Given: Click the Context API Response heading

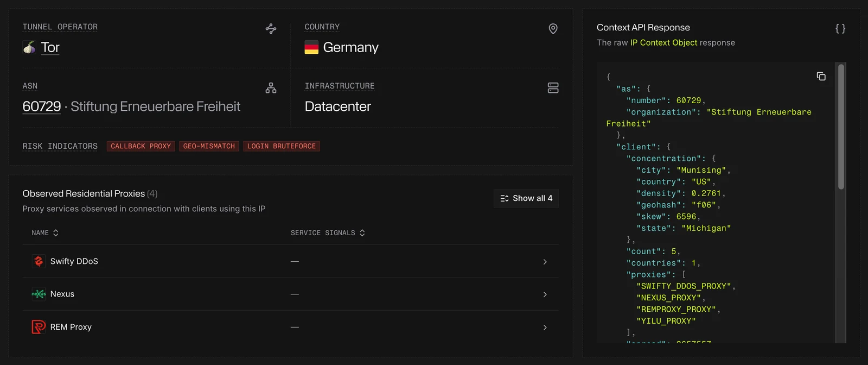Looking at the screenshot, I should click(x=643, y=27).
